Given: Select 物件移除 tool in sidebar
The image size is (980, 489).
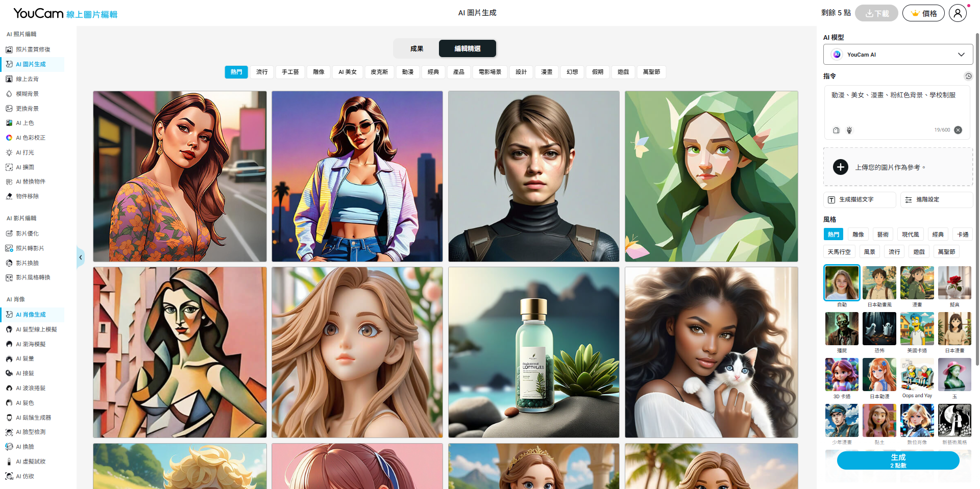Looking at the screenshot, I should pos(27,196).
